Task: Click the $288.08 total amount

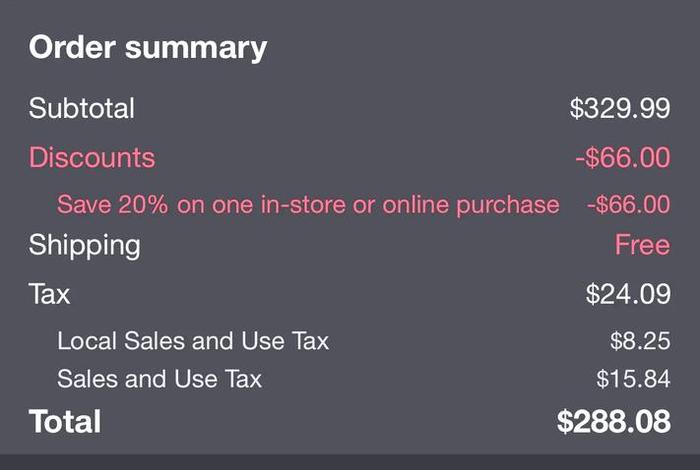Action: pos(613,421)
